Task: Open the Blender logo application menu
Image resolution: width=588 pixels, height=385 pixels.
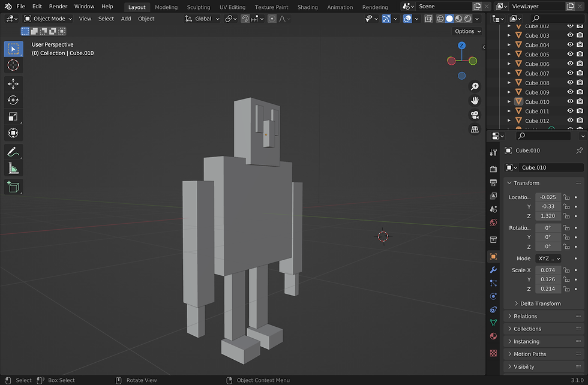Action: click(x=8, y=7)
